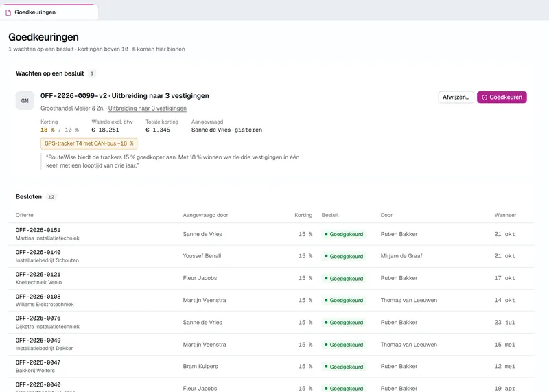Click the document icon in Goedkeuringen tab

tap(8, 12)
